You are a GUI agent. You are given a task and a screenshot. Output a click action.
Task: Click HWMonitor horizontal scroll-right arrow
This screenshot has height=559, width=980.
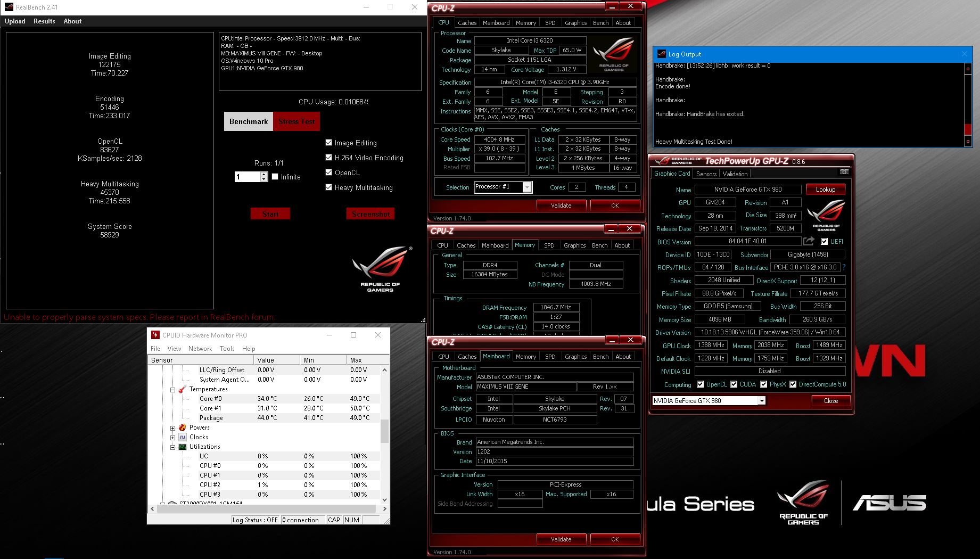point(384,509)
